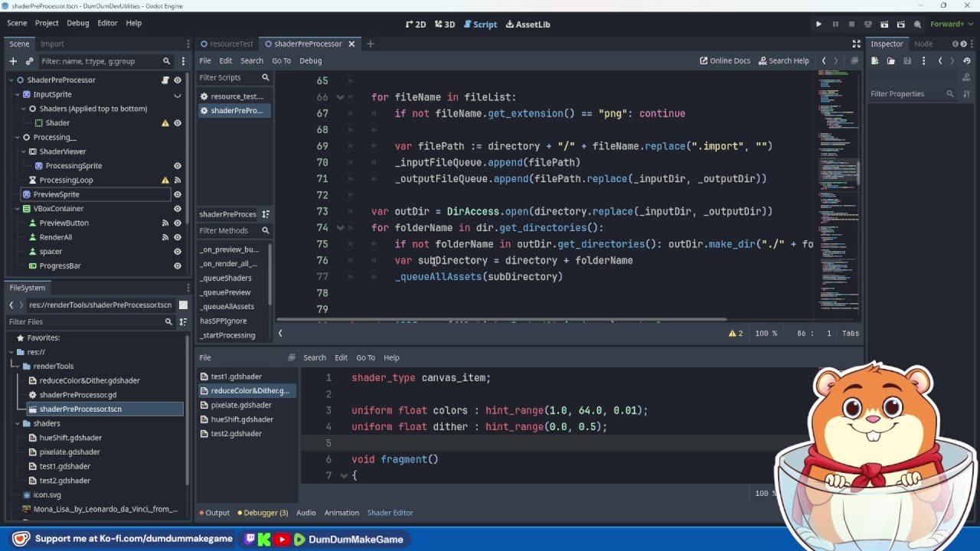Open the Forward+ renderer dropdown

click(x=950, y=24)
